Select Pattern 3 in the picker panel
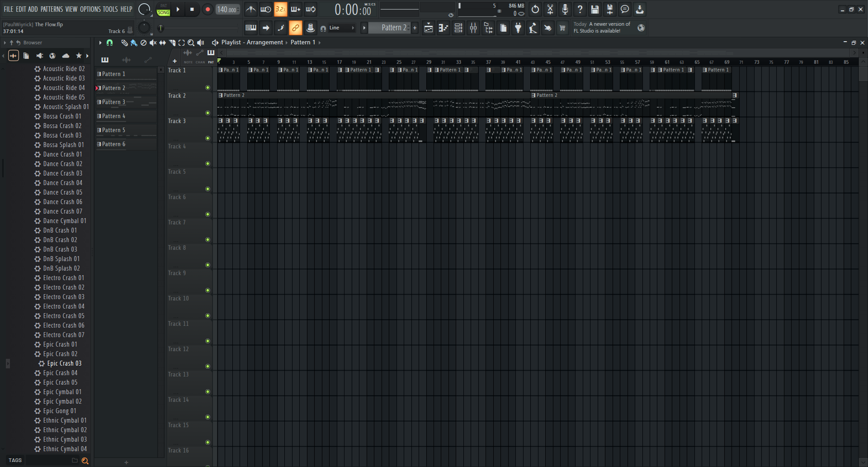Screen dimensions: 868x467 (x=126, y=102)
